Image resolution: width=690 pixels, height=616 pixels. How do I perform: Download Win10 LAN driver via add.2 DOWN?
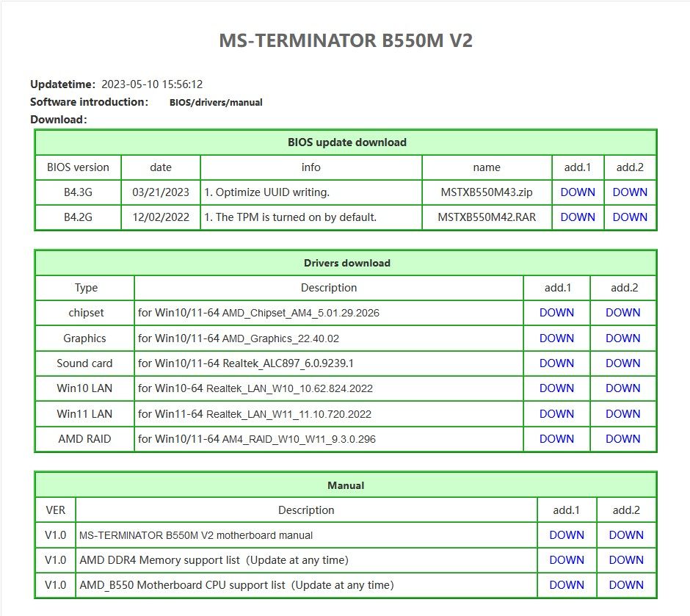pos(622,388)
